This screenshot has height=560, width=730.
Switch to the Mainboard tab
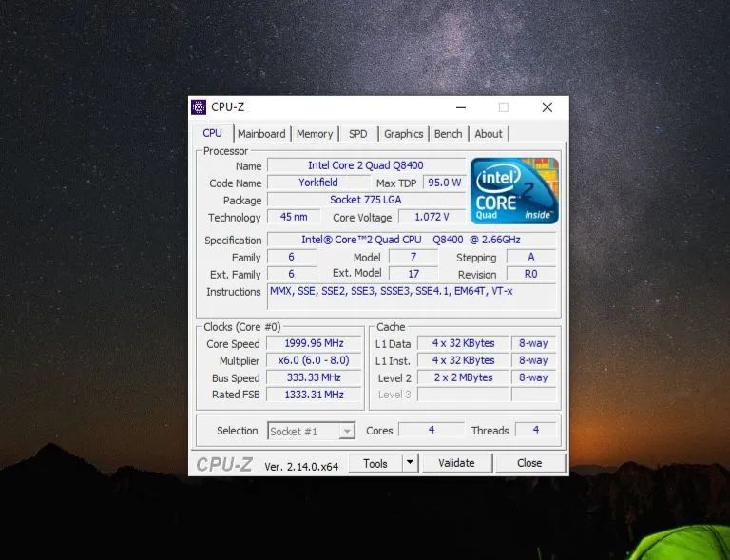[x=261, y=134]
